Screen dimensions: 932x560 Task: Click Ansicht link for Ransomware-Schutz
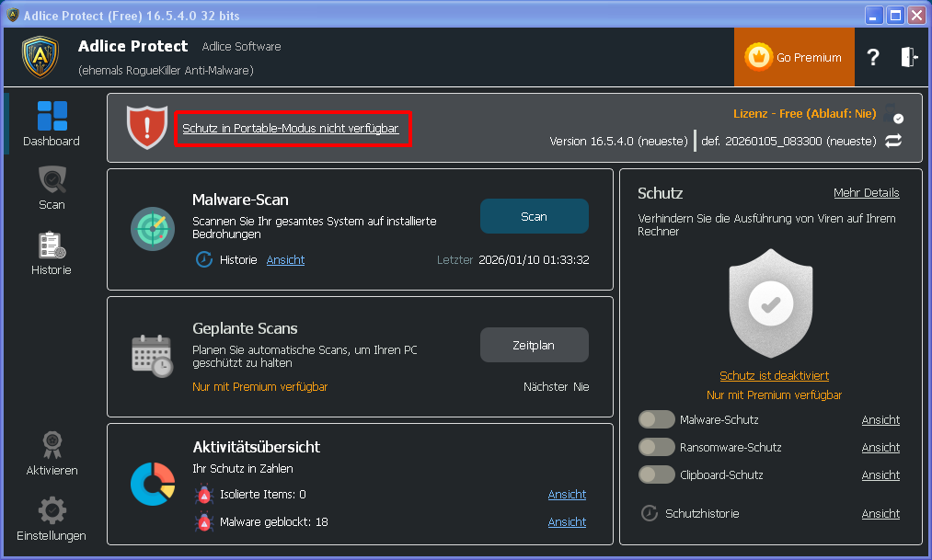tap(880, 447)
